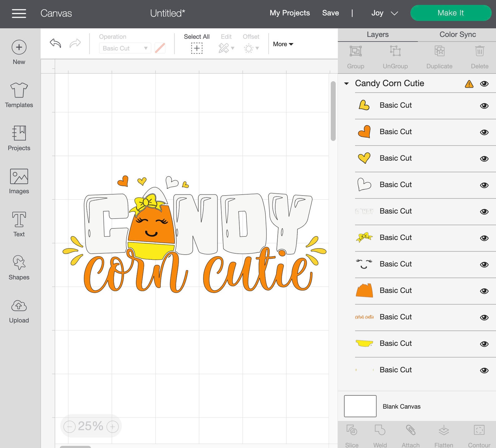Screen dimensions: 496x448
Task: Zoom in with the plus button
Action: pos(112,426)
